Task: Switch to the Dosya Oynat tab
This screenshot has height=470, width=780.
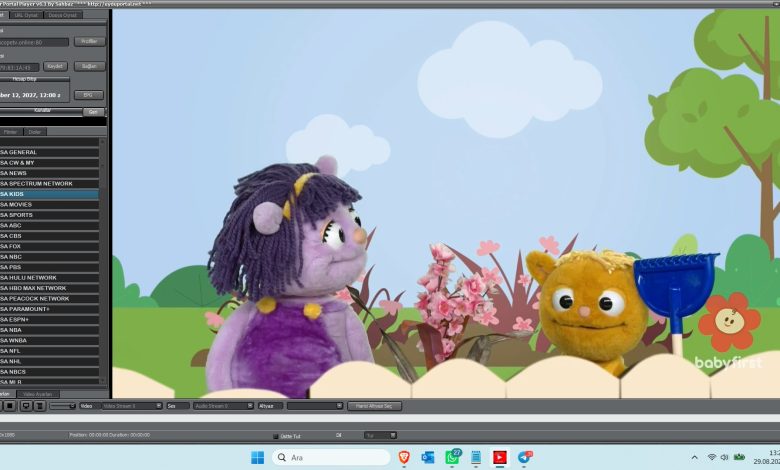Action: coord(63,15)
